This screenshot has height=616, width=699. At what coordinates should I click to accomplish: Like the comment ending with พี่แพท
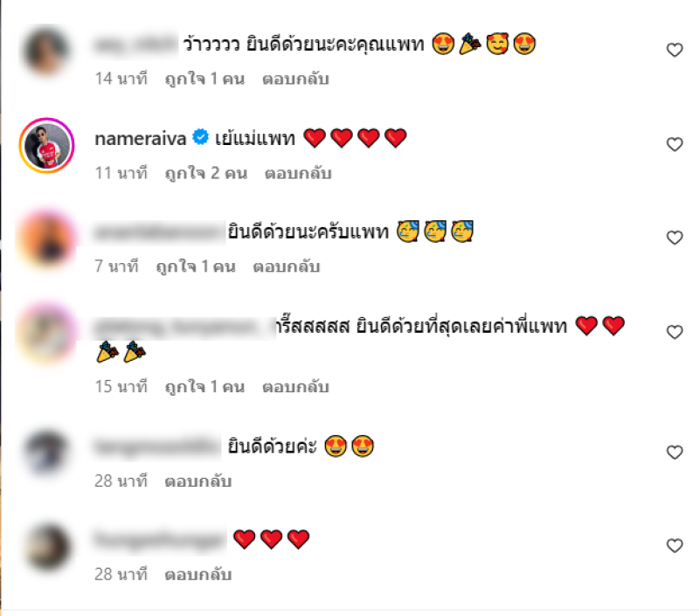[675, 332]
